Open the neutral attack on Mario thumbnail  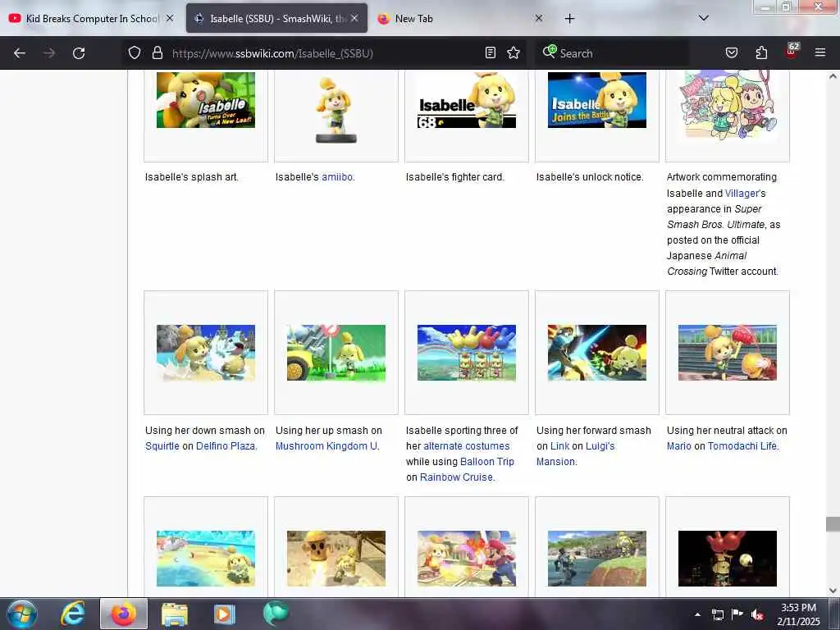(x=728, y=353)
